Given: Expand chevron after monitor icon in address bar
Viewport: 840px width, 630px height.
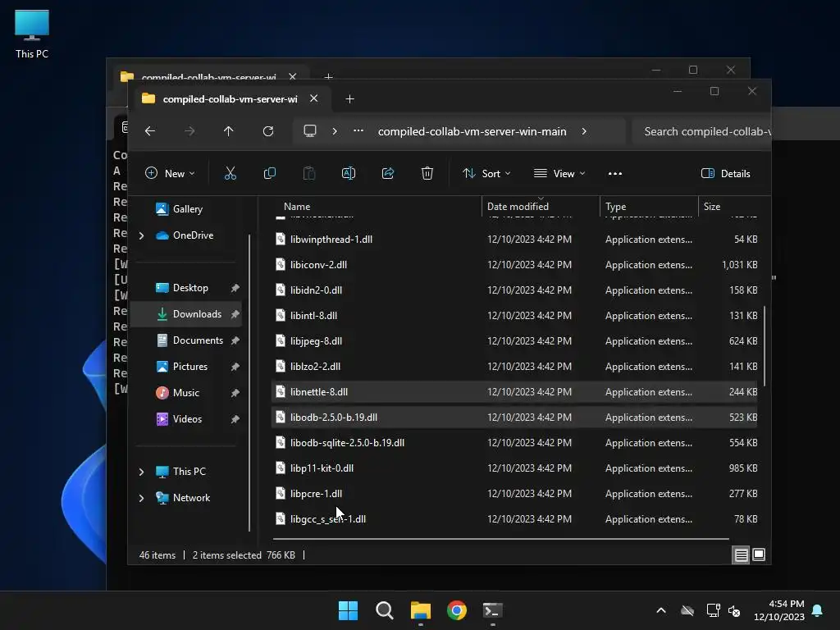Looking at the screenshot, I should [335, 131].
